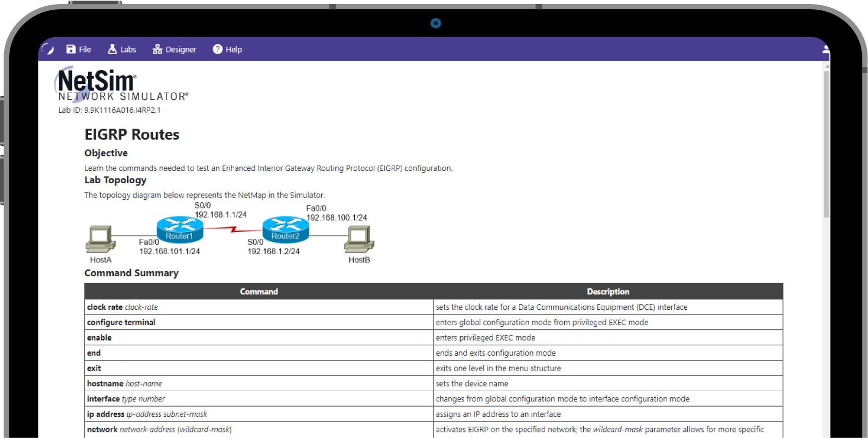The height and width of the screenshot is (438, 868).
Task: Click the user account icon at top right
Action: click(x=825, y=49)
